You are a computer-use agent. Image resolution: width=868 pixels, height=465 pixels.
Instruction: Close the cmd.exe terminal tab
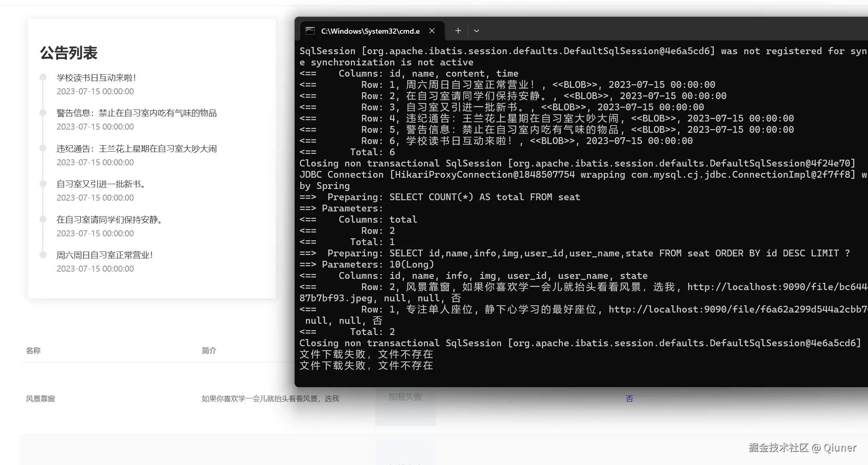(432, 31)
